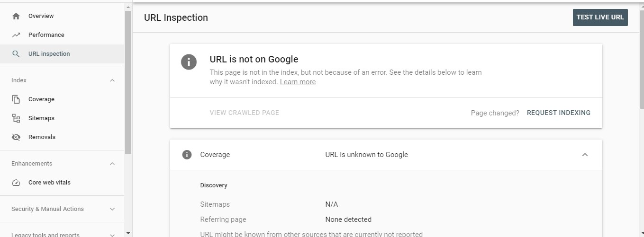Click the TEST LIVE URL button
The image size is (644, 237).
coord(600,18)
